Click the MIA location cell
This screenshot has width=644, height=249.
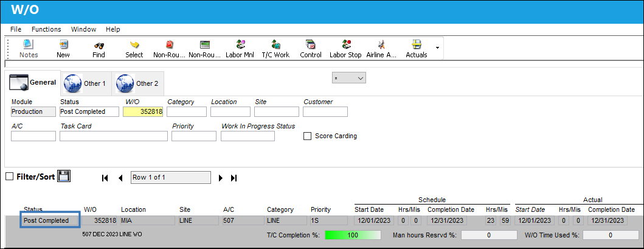[x=147, y=220]
